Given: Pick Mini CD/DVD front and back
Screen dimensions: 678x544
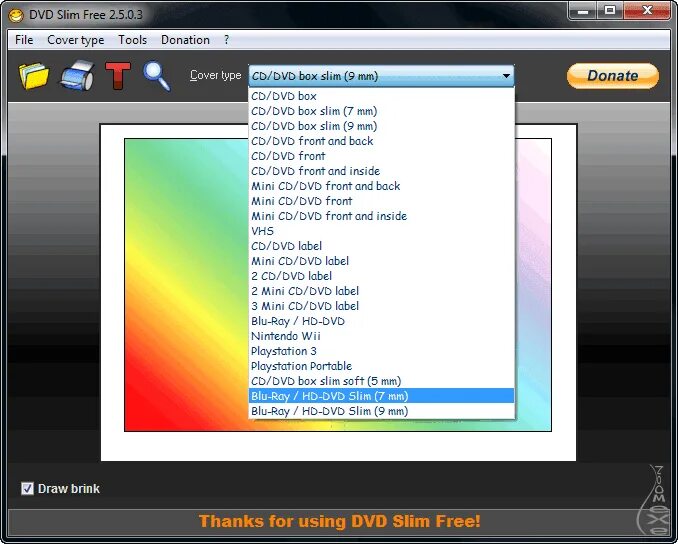Looking at the screenshot, I should [x=381, y=186].
